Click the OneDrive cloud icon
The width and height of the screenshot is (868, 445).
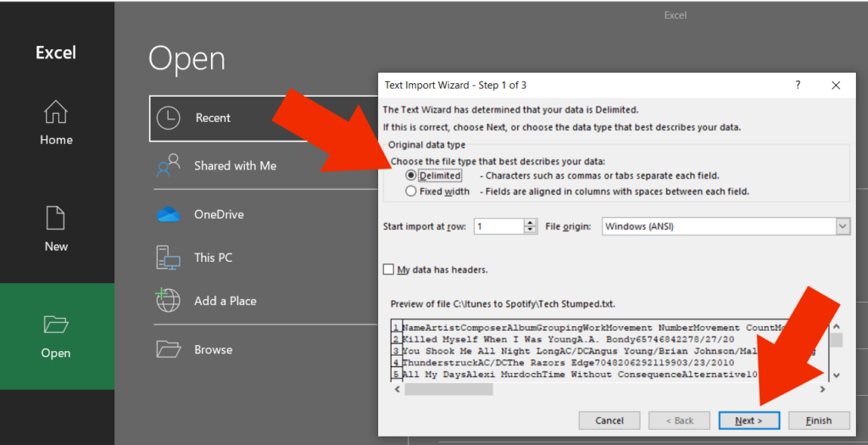169,214
